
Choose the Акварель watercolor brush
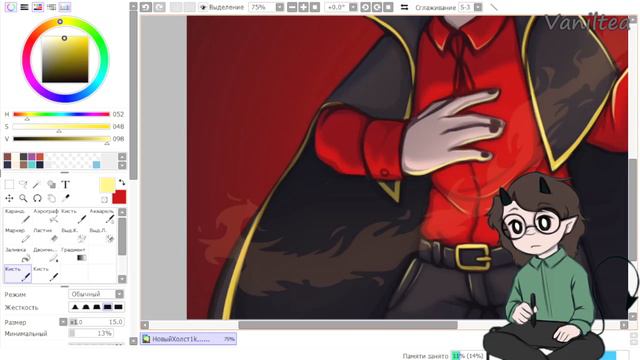[x=102, y=216]
